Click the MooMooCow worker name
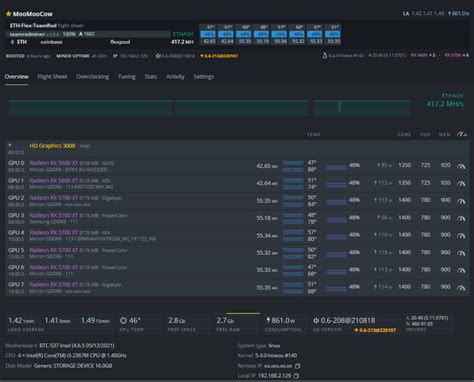 [x=33, y=14]
